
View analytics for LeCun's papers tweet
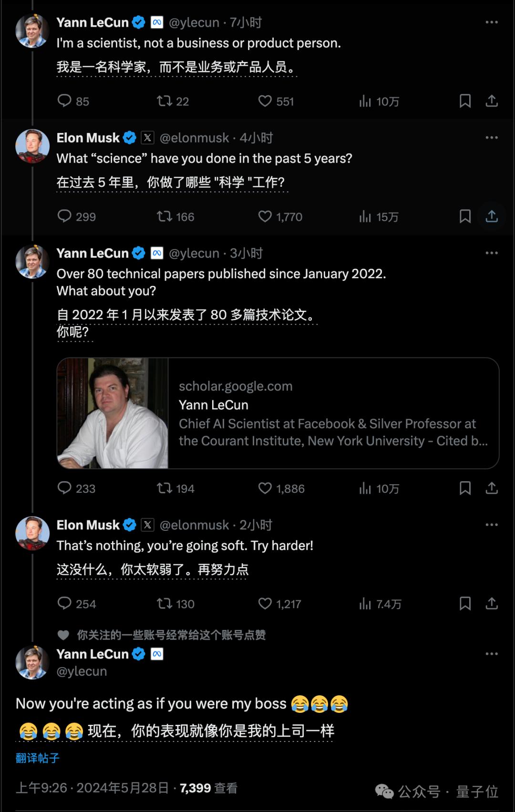pos(365,488)
